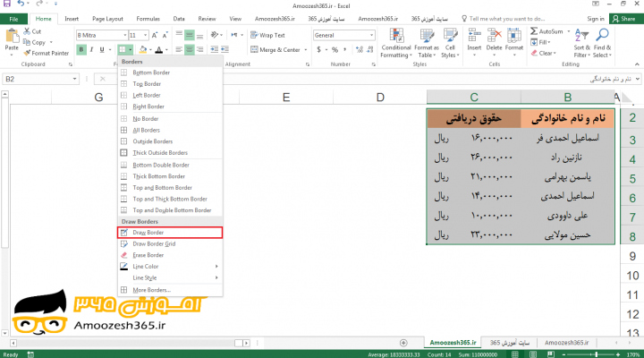Image resolution: width=644 pixels, height=358 pixels.
Task: Expand the formula bar
Action: tap(638, 79)
